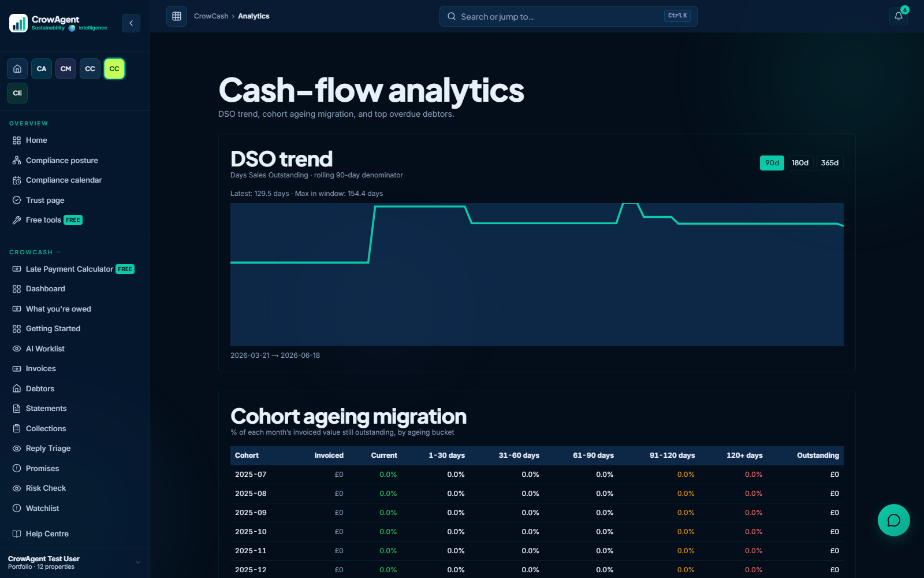Click the Dashboard grid icon
The height and width of the screenshot is (578, 924).
[17, 289]
